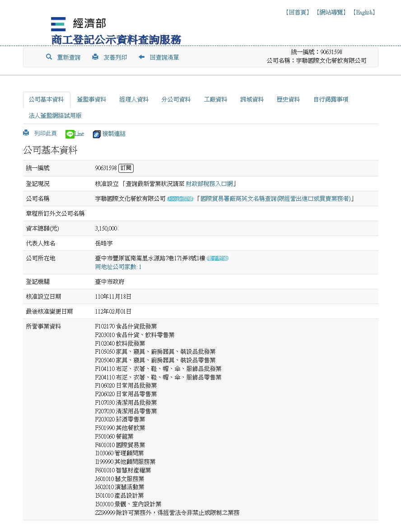This screenshot has width=401, height=532.
Task: Open the 法人董監網絡試用版 tab
Action: [x=55, y=116]
